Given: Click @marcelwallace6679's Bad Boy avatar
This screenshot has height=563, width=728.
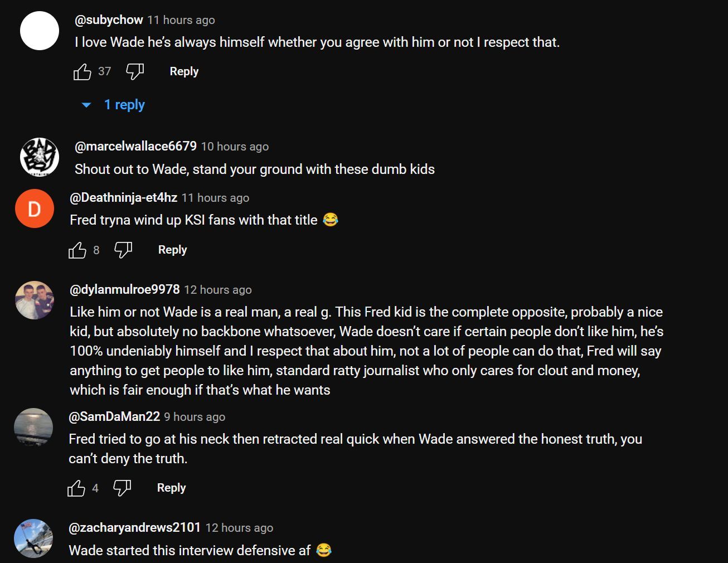Looking at the screenshot, I should [x=39, y=157].
